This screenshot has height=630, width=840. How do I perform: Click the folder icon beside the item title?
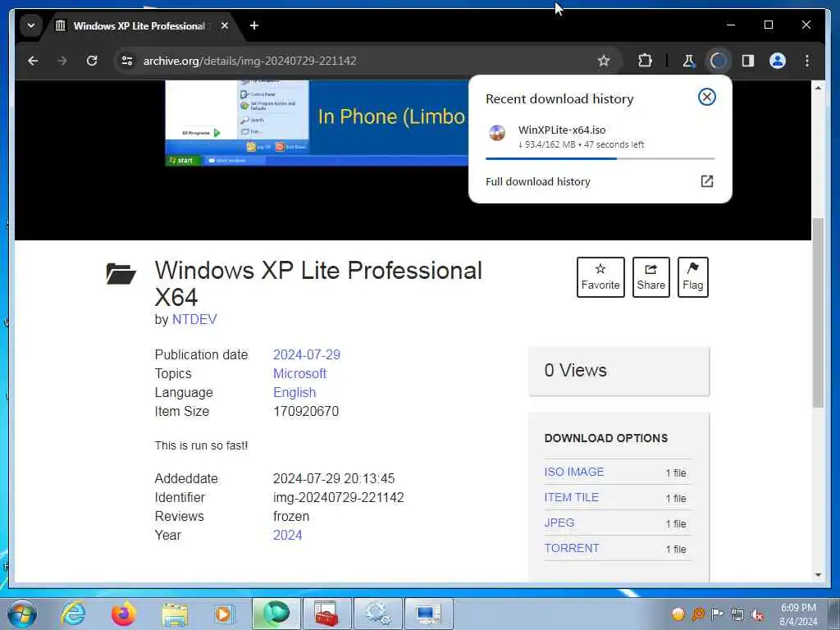(121, 273)
